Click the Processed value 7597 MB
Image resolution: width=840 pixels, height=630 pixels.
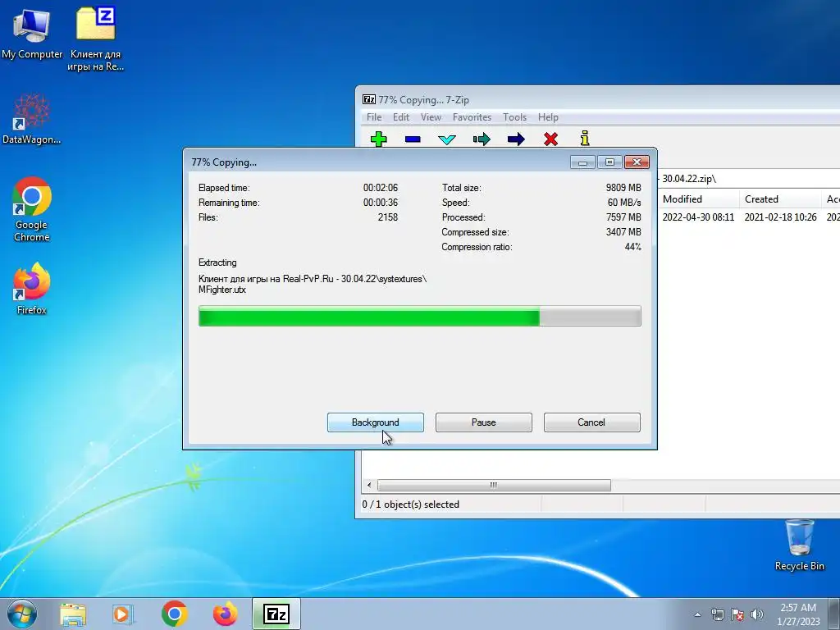(x=623, y=217)
